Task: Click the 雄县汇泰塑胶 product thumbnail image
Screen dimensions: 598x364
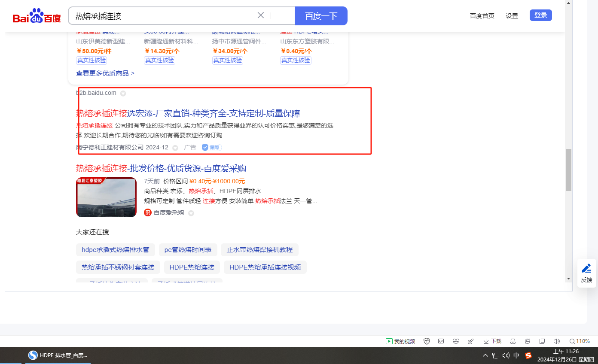Action: coord(106,197)
